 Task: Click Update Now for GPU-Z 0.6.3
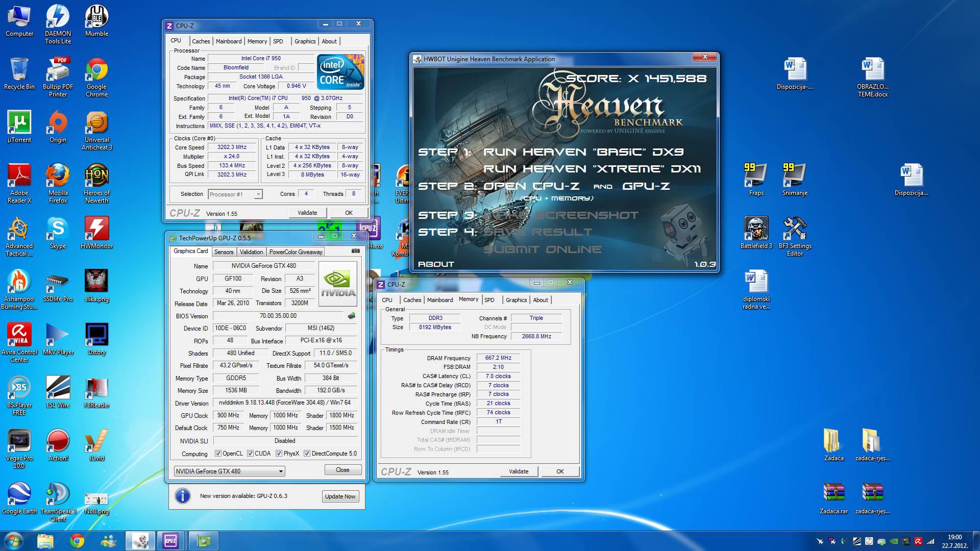pos(340,496)
